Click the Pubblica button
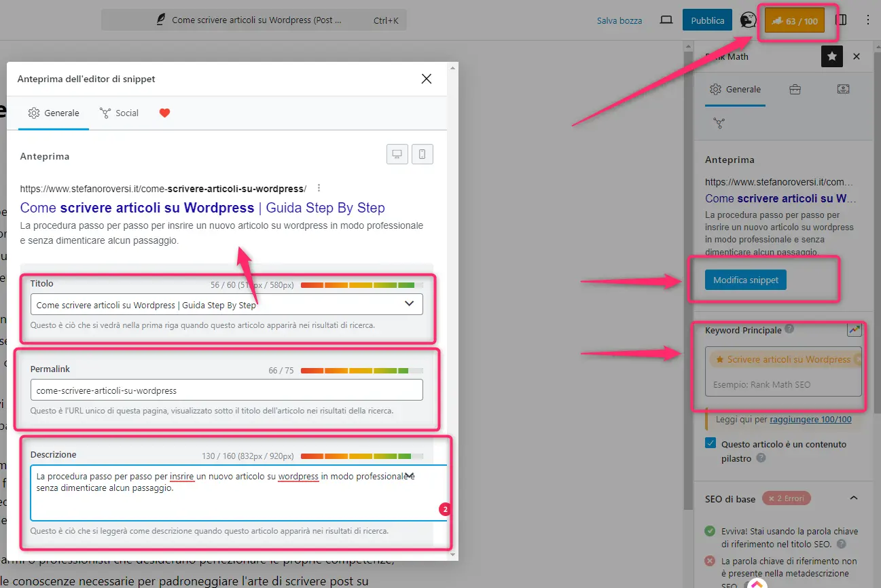881x588 pixels. point(708,20)
